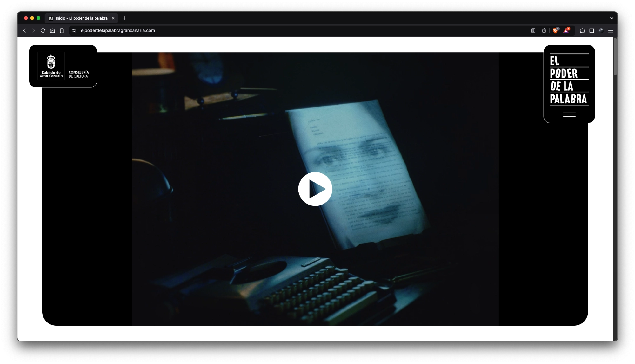This screenshot has height=364, width=635.
Task: Open Brave Shields panel
Action: [x=556, y=30]
